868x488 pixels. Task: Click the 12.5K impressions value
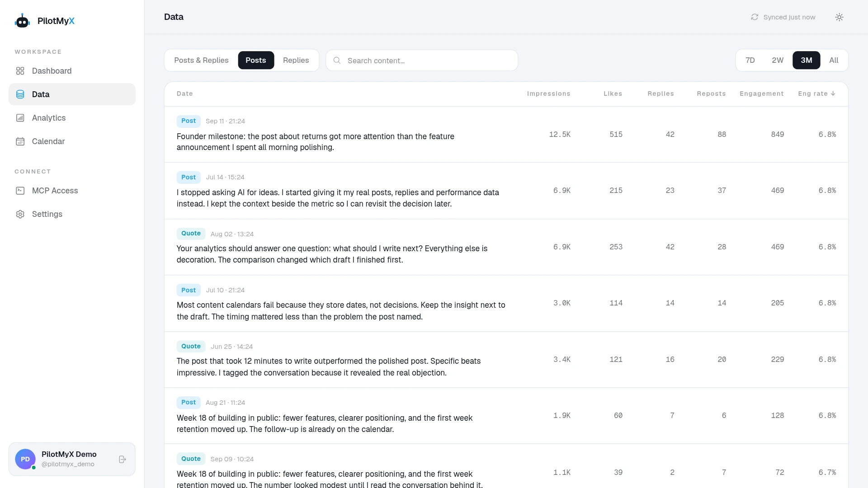click(x=560, y=135)
